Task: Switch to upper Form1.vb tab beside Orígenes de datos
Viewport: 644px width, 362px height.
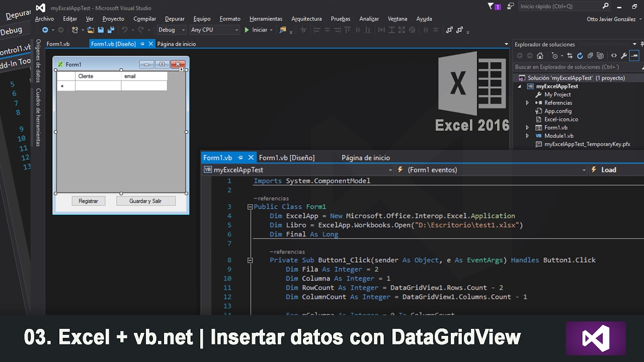Action: click(58, 44)
